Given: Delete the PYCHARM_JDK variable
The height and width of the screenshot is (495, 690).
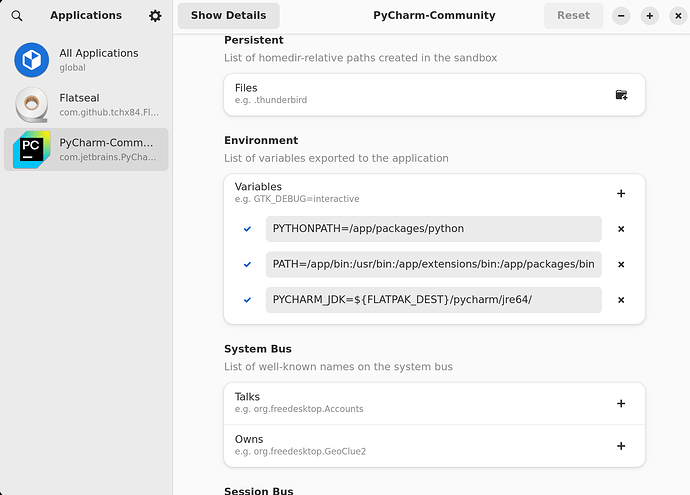Looking at the screenshot, I should 621,300.
